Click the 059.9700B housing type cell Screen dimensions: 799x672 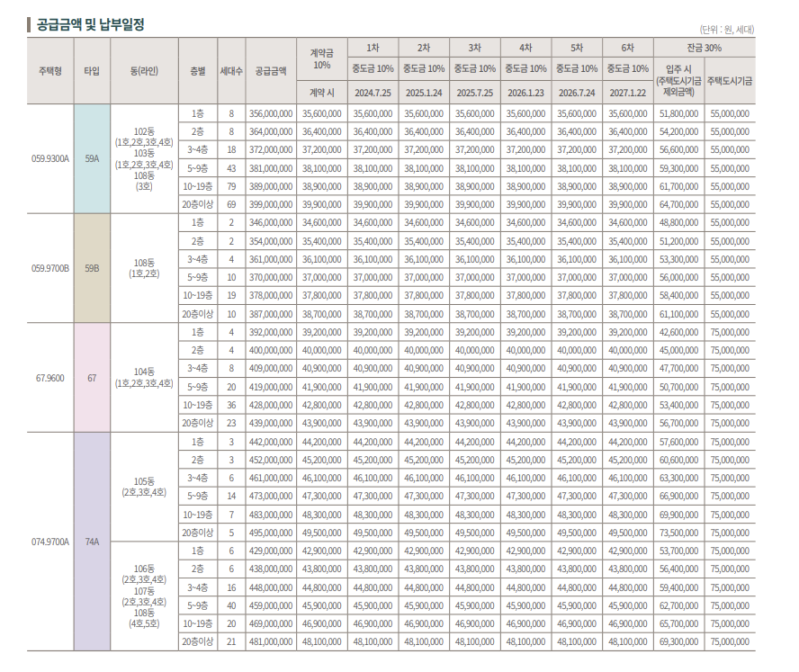click(x=50, y=268)
